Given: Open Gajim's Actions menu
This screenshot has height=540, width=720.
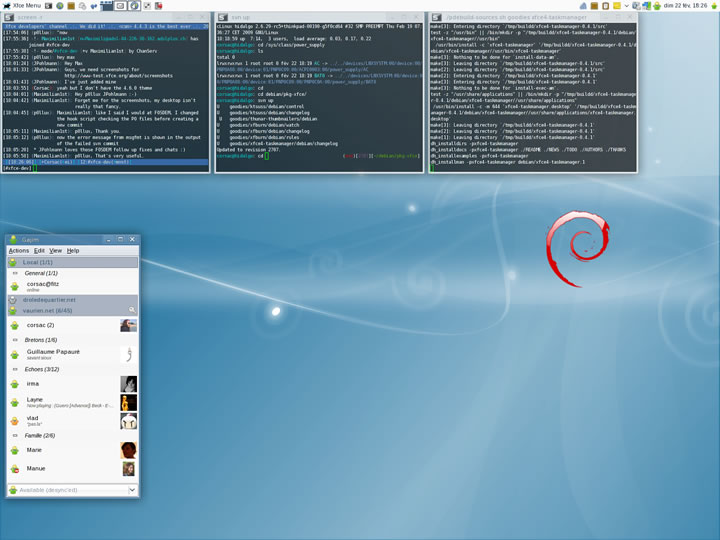Looking at the screenshot, I should (x=18, y=250).
